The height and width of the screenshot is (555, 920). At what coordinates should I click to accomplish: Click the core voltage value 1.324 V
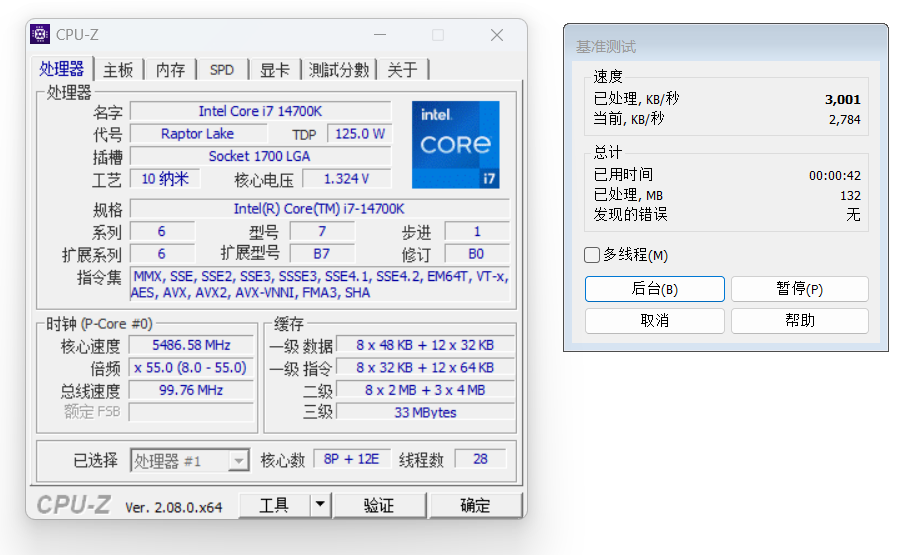347,179
